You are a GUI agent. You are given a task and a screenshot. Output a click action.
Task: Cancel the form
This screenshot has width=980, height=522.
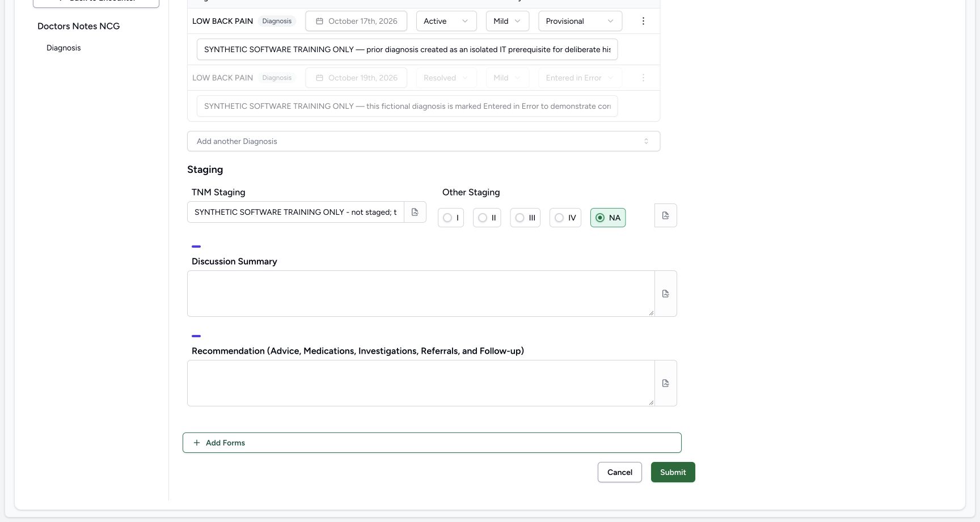(620, 472)
